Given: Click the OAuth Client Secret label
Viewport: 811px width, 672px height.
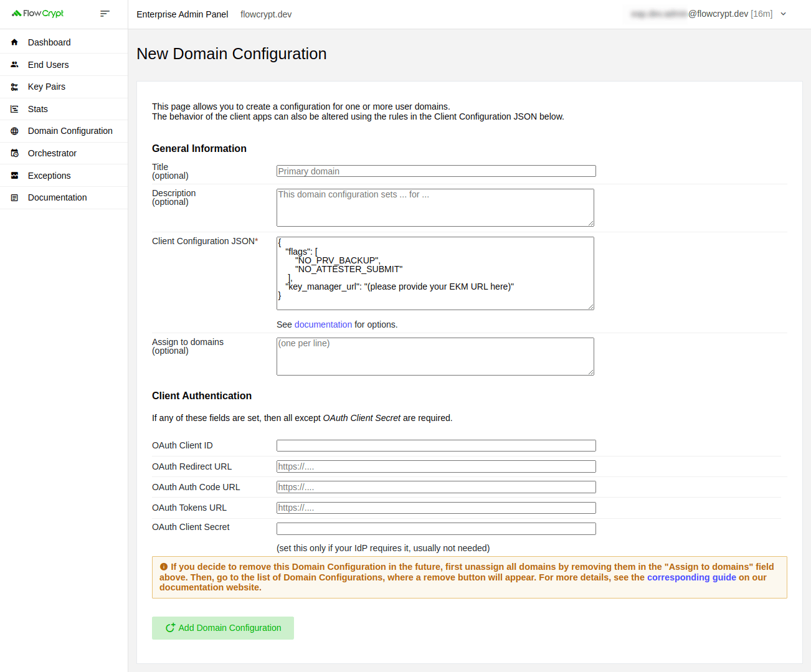Looking at the screenshot, I should pos(191,527).
